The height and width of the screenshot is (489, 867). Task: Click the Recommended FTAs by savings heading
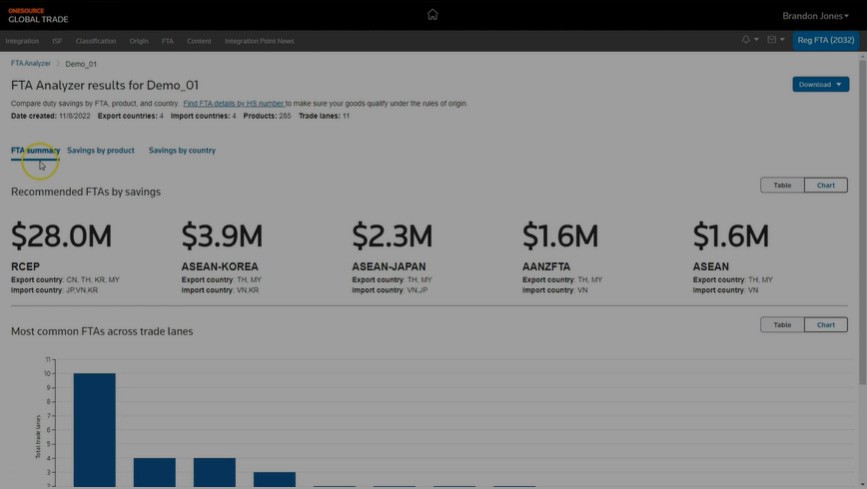(x=86, y=192)
